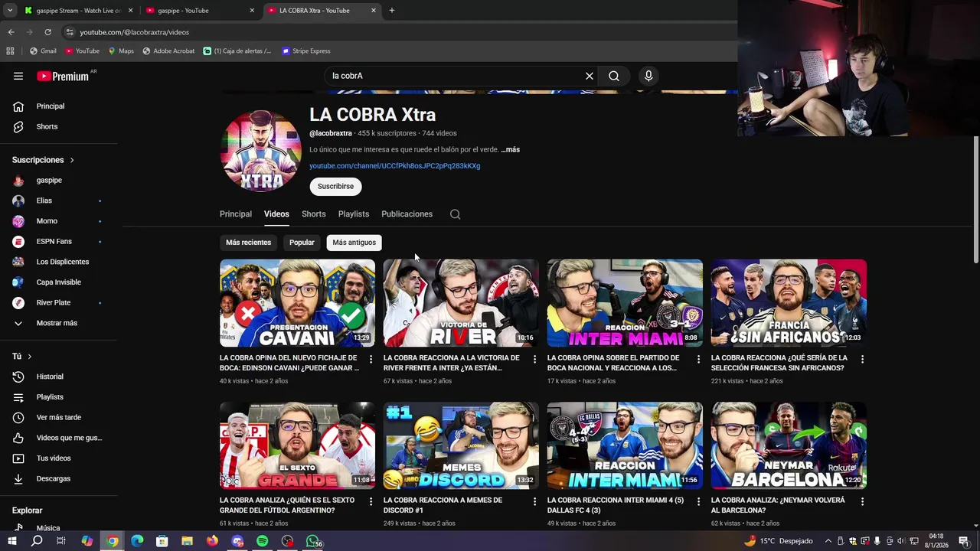Open options menu for the Cavani video
The width and height of the screenshot is (980, 551).
[371, 359]
